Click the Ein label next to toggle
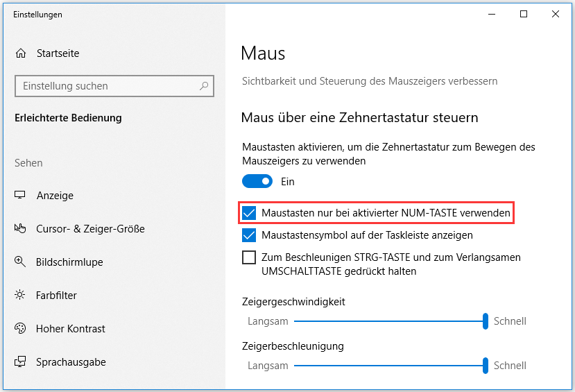Viewport: 575px width, 392px height. coord(287,182)
